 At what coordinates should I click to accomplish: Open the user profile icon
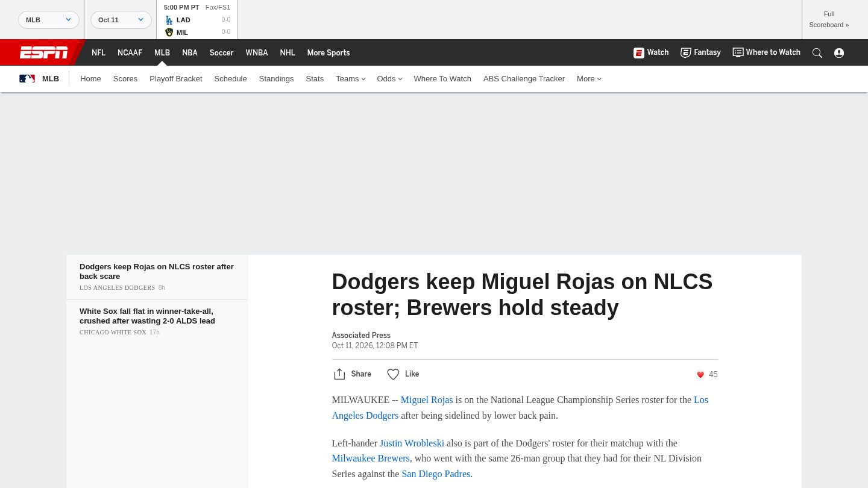tap(839, 53)
